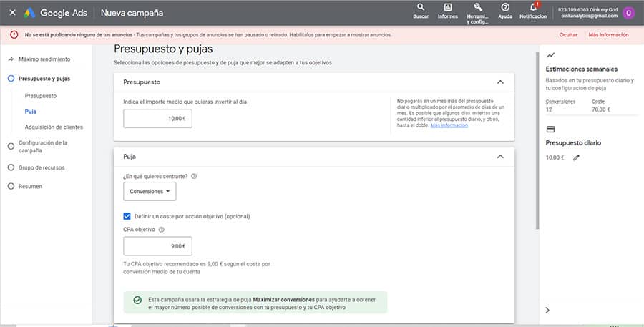Edit the daily budget amount field
The height and width of the screenshot is (327, 644).
pyautogui.click(x=157, y=118)
